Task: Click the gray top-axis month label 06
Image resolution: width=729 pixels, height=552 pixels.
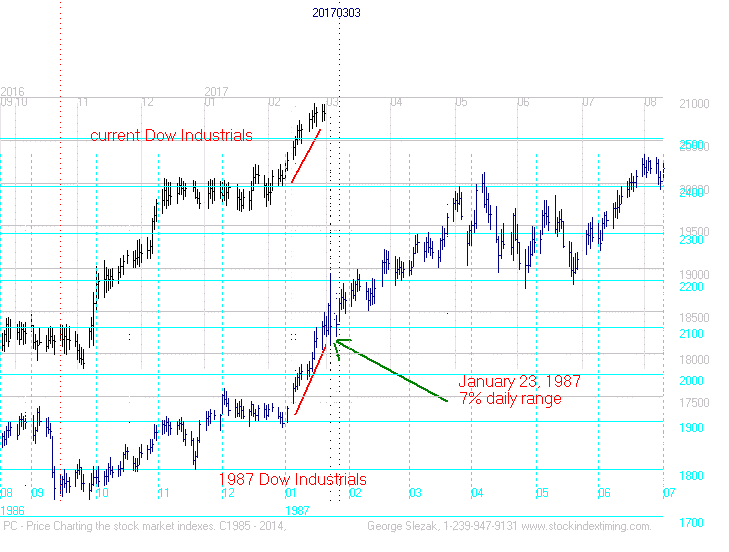Action: 523,102
